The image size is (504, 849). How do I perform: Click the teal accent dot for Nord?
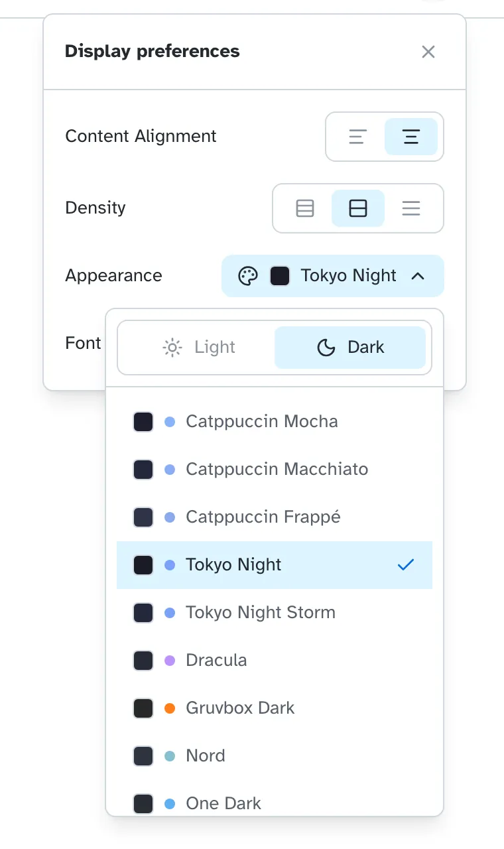point(170,756)
